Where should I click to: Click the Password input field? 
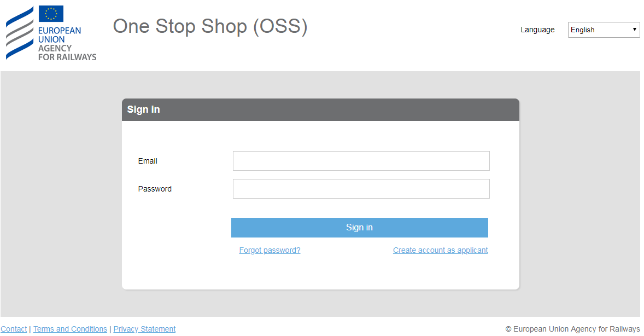coord(361,188)
